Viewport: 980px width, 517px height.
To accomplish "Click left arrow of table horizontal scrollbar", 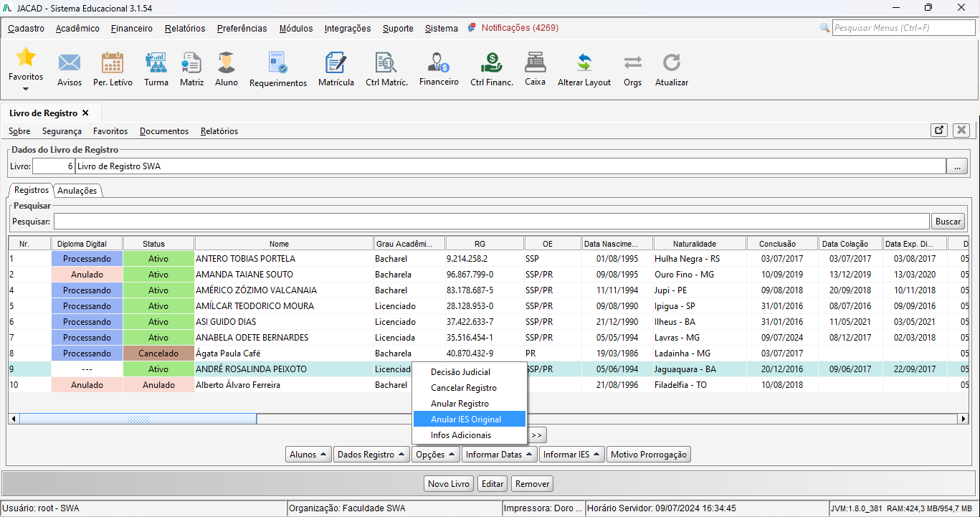I will click(x=14, y=419).
